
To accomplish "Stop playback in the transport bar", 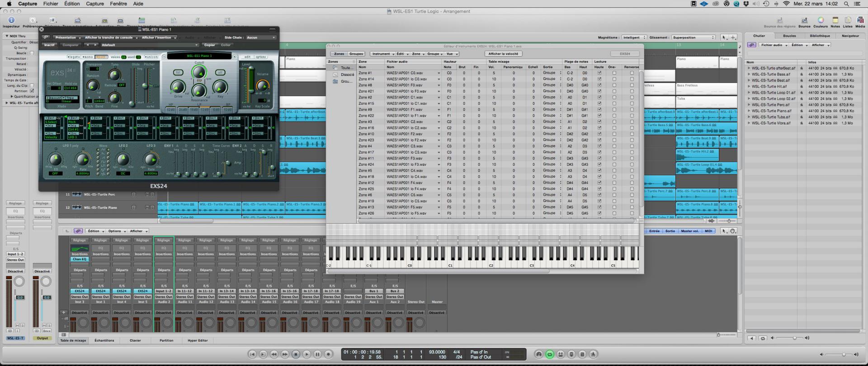I will [x=296, y=354].
